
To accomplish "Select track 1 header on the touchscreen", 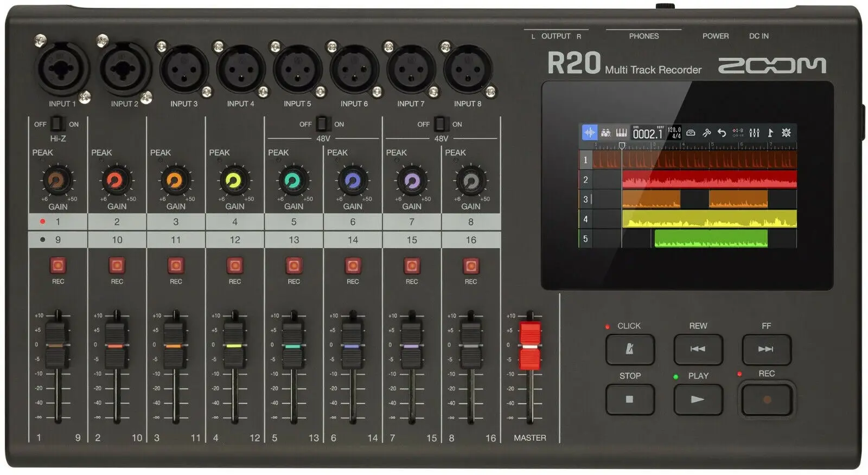I will (585, 160).
